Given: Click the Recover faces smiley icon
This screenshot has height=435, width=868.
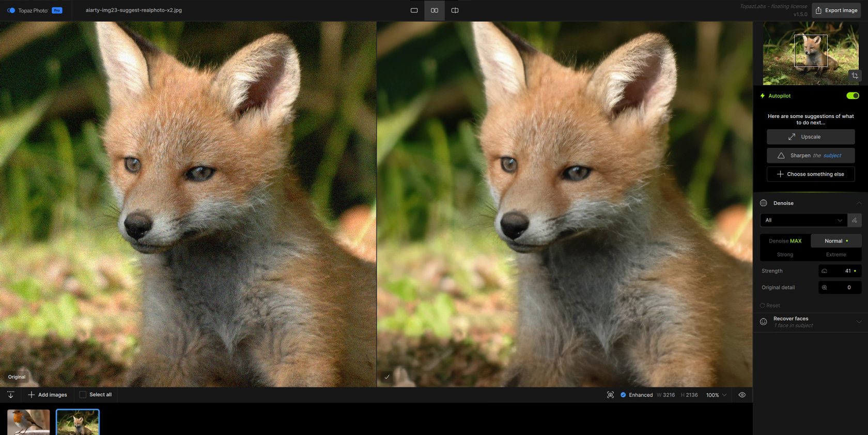Looking at the screenshot, I should point(764,322).
